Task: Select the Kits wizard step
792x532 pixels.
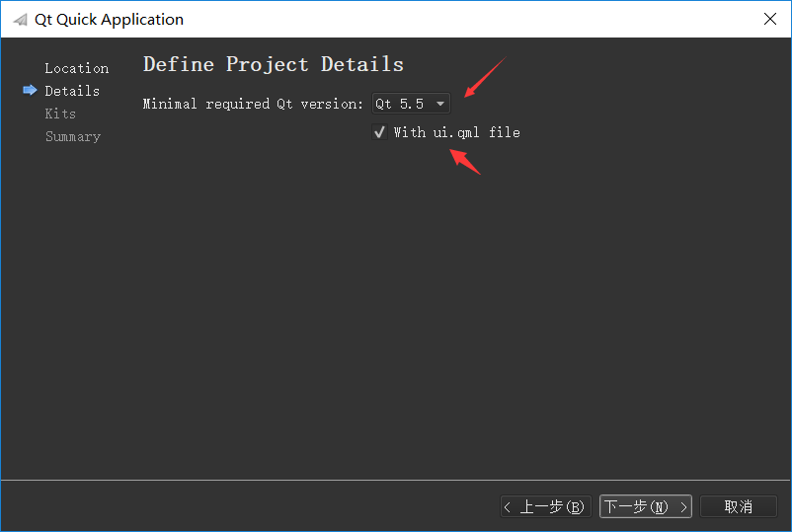Action: (60, 114)
